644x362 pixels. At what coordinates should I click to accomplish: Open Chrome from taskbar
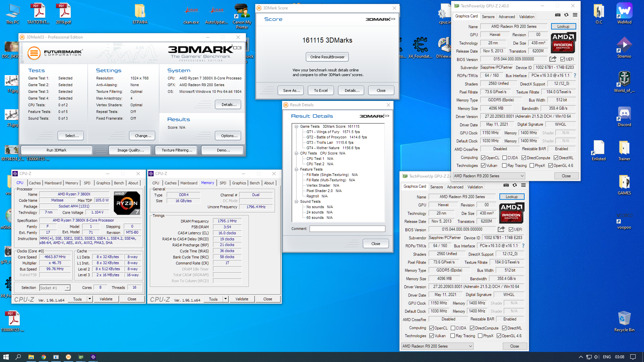[44, 357]
